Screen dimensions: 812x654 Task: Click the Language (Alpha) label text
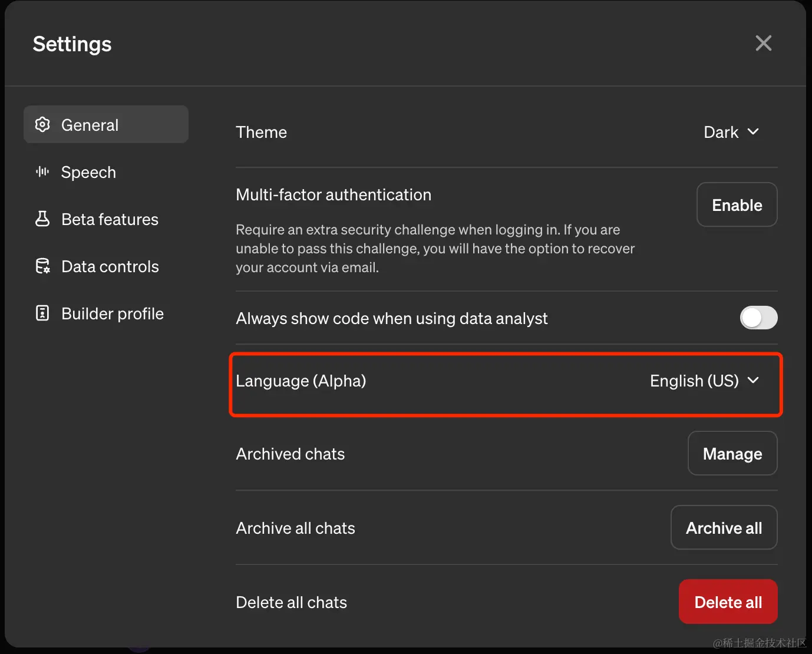pyautogui.click(x=301, y=381)
